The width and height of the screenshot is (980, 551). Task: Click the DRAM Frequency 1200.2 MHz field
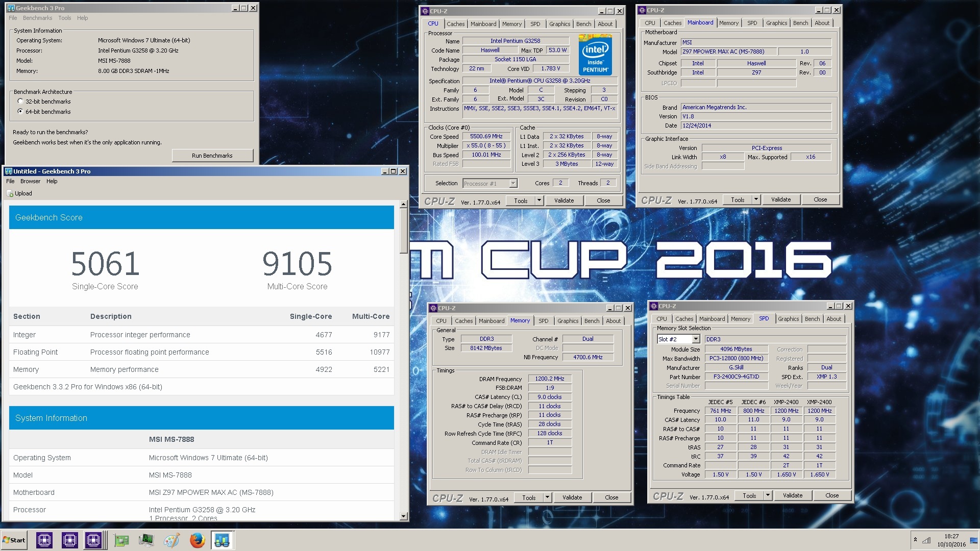point(550,379)
